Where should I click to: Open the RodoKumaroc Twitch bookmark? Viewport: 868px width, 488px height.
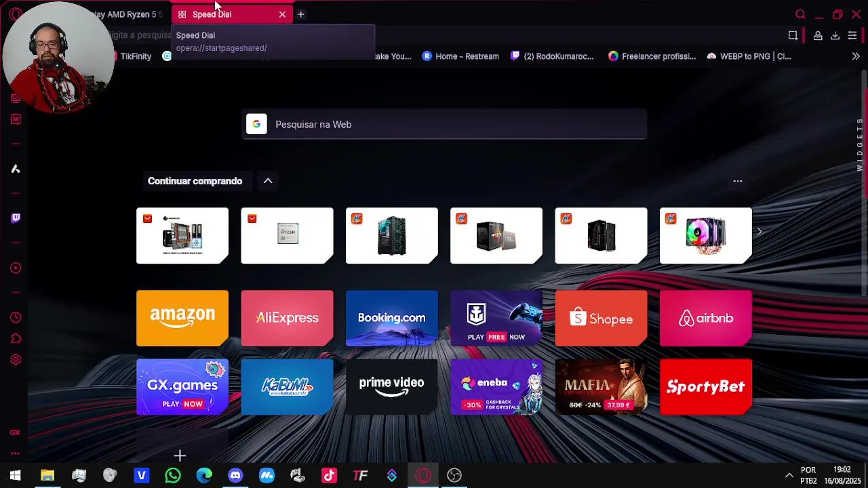[x=553, y=56]
